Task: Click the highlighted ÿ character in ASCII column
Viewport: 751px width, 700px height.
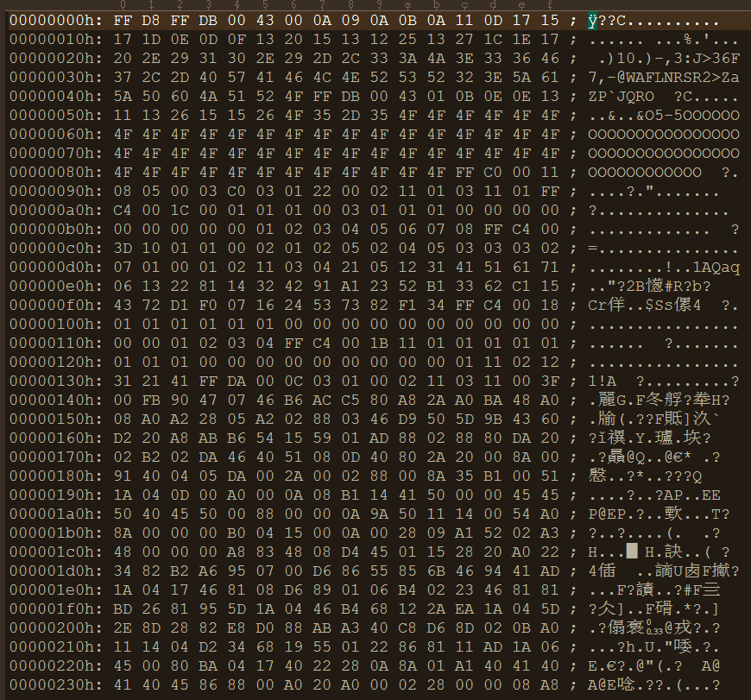Action: point(592,20)
